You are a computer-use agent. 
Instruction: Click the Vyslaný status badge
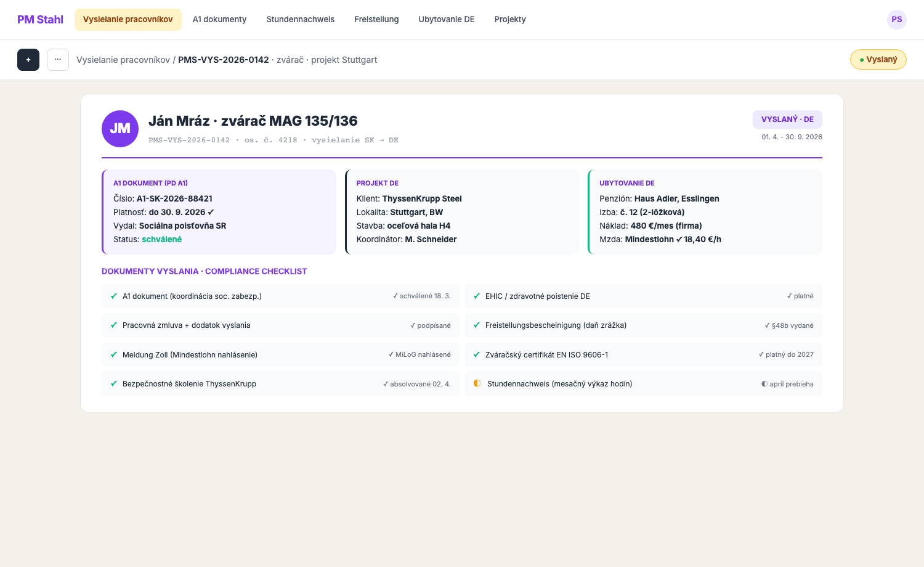pyautogui.click(x=878, y=60)
